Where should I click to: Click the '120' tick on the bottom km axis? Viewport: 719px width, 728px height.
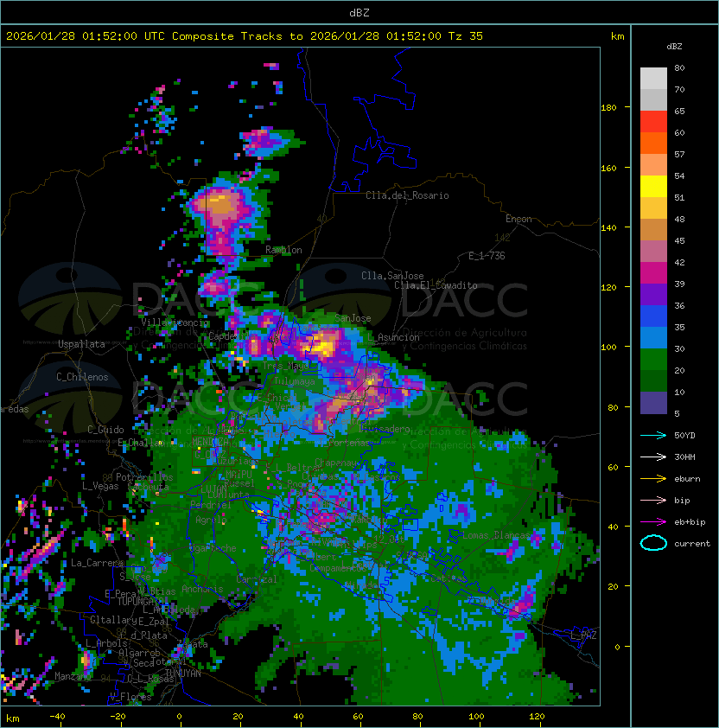tap(537, 717)
